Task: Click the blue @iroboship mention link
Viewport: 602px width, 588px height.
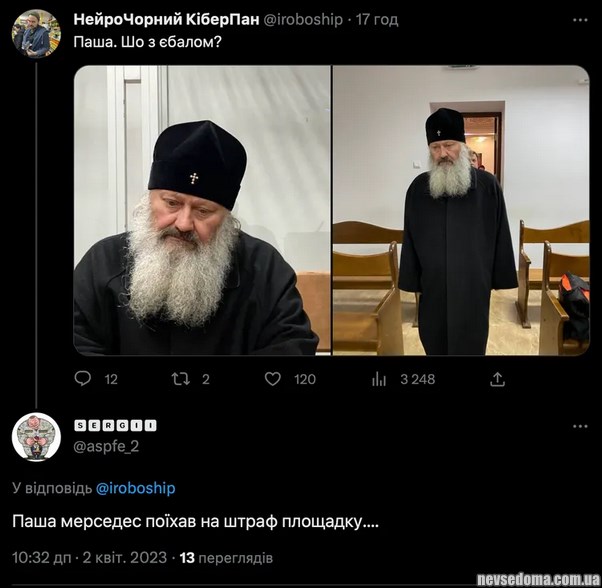Action: tap(135, 488)
